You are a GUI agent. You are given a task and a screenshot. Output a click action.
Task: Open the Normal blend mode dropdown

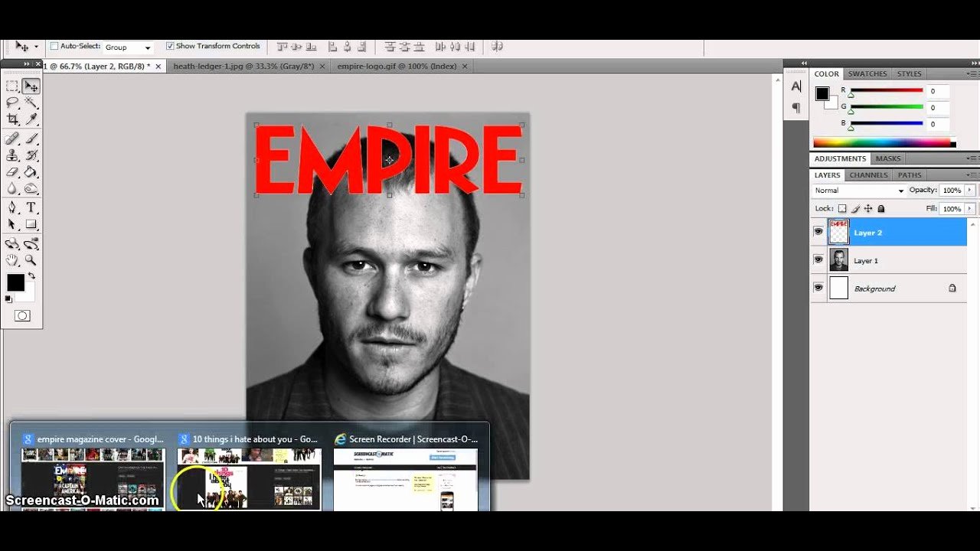click(858, 191)
